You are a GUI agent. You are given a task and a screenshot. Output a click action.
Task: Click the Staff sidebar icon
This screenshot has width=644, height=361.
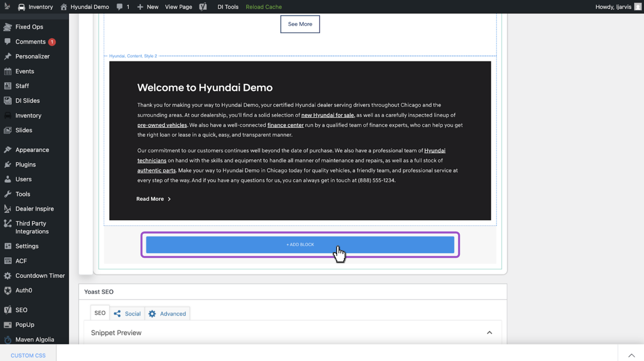coord(8,86)
